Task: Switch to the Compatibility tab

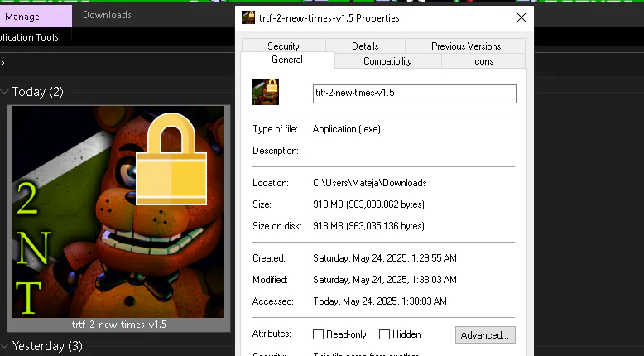Action: coord(387,61)
